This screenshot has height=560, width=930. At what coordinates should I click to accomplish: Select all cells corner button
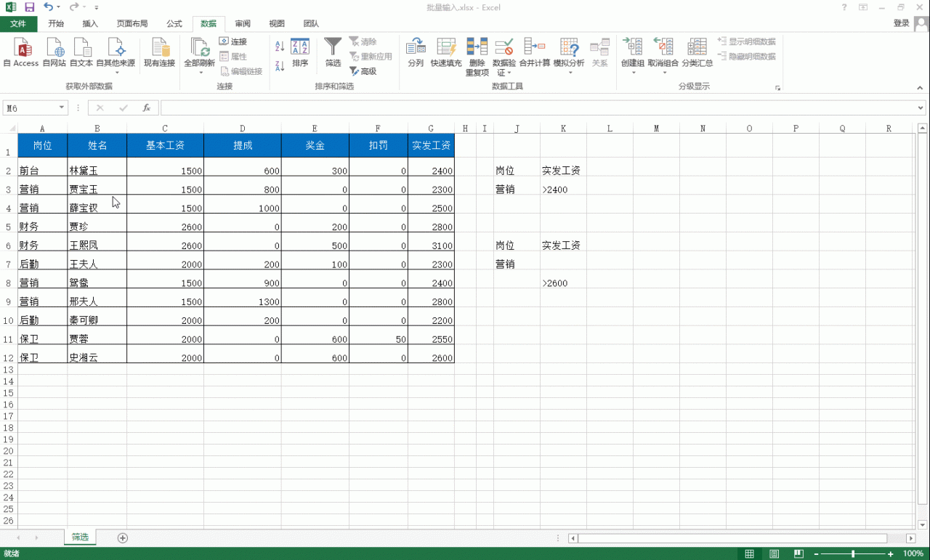click(x=9, y=129)
